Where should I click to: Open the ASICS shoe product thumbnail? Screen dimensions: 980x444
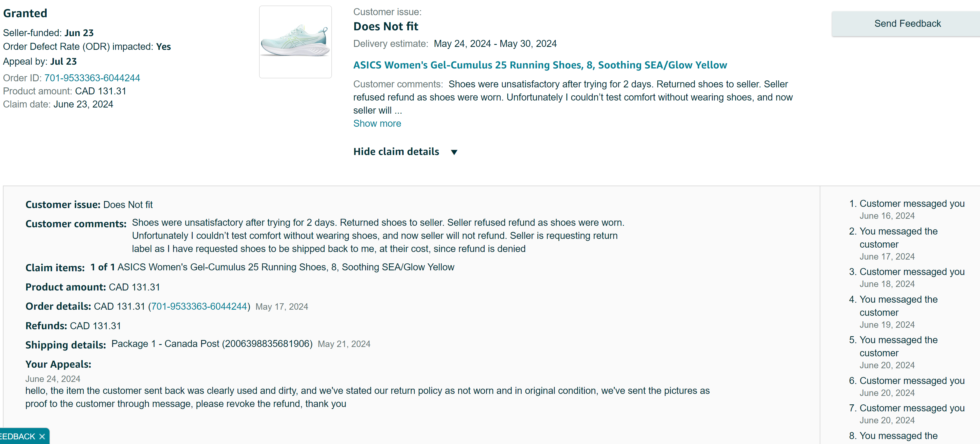[x=295, y=42]
